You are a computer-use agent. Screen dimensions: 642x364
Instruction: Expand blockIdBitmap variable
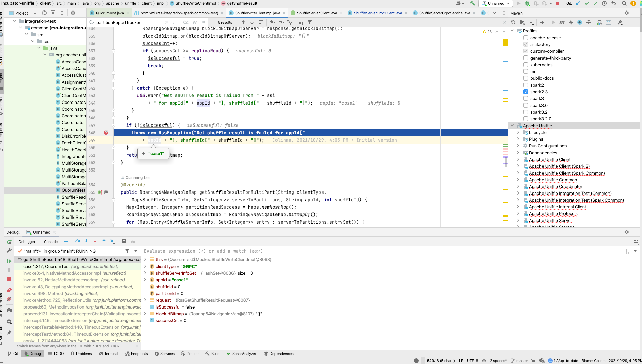[x=145, y=314]
